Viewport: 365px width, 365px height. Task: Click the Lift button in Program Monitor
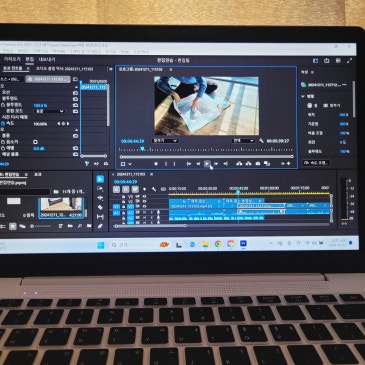(x=239, y=164)
